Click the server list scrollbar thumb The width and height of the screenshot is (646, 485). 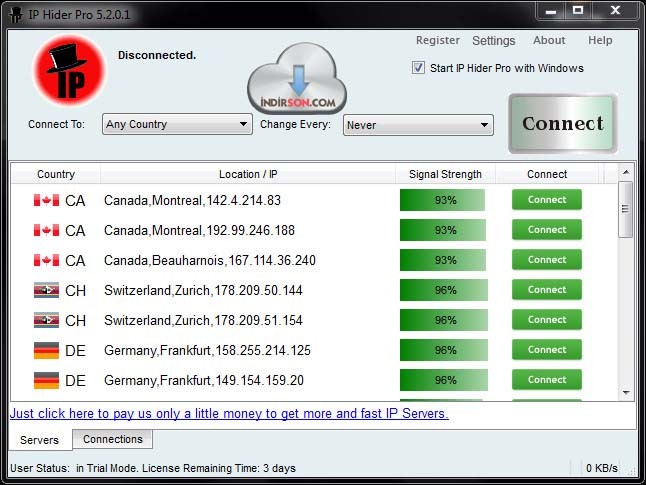625,209
